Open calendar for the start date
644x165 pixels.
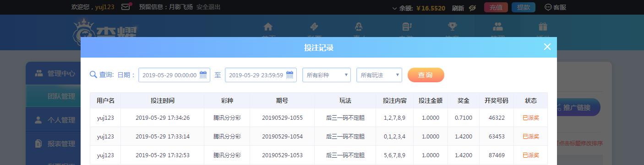pos(203,75)
